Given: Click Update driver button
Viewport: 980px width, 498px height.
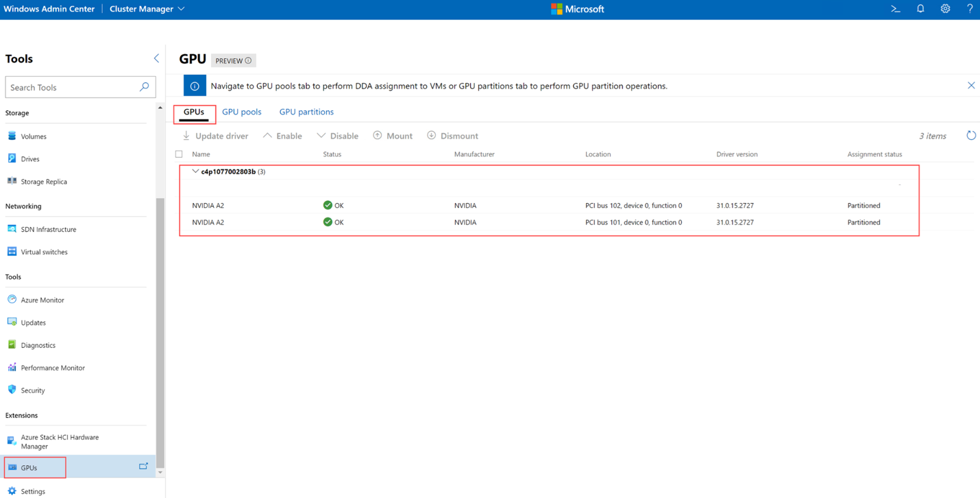Looking at the screenshot, I should (x=215, y=136).
